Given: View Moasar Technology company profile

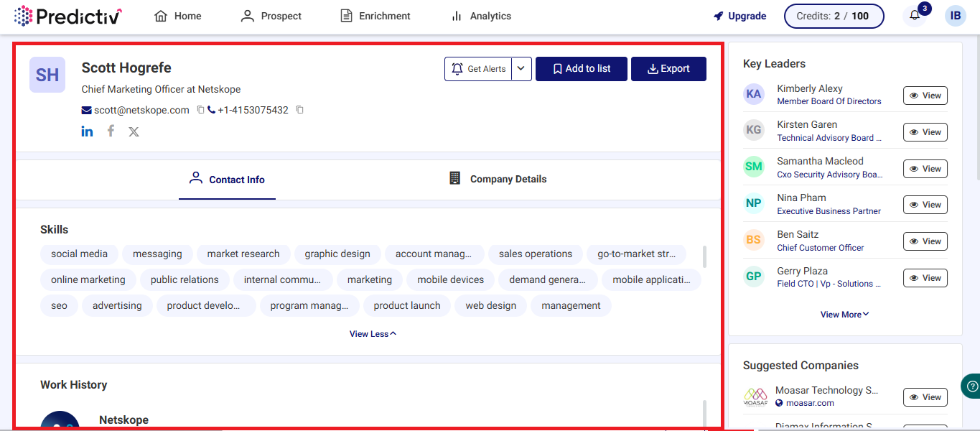Looking at the screenshot, I should (925, 397).
